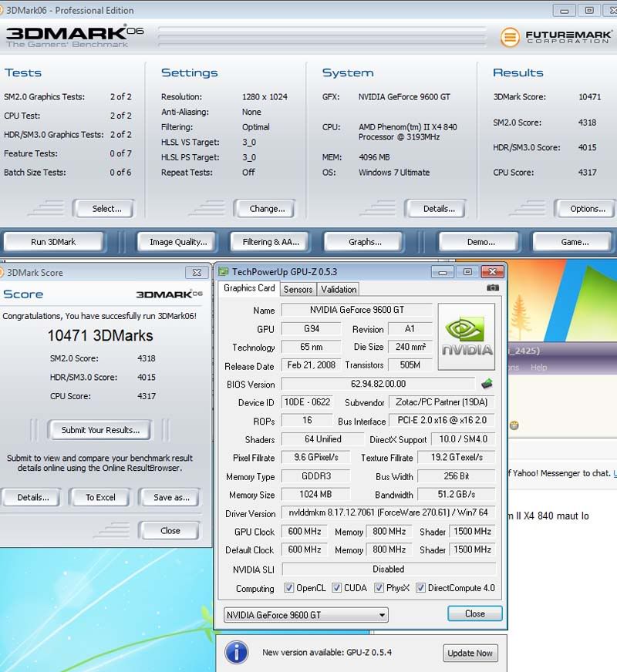Click Submit Your Results... button
The image size is (617, 672).
coord(99,430)
